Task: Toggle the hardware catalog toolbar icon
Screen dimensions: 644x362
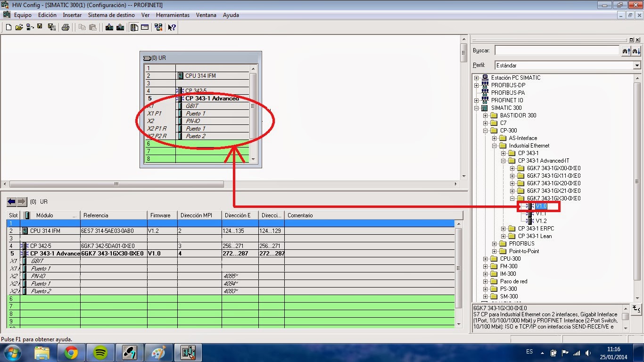Action: (134, 27)
